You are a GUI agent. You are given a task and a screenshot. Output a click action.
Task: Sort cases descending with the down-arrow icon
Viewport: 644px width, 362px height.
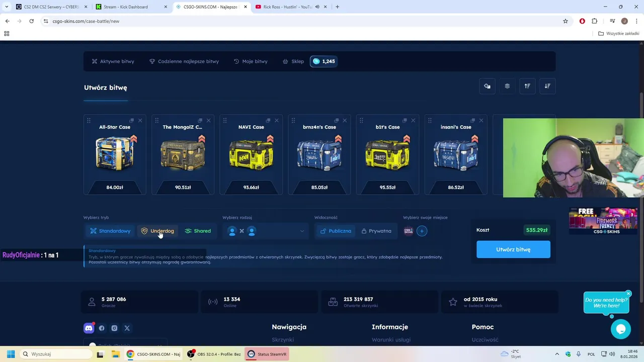547,86
